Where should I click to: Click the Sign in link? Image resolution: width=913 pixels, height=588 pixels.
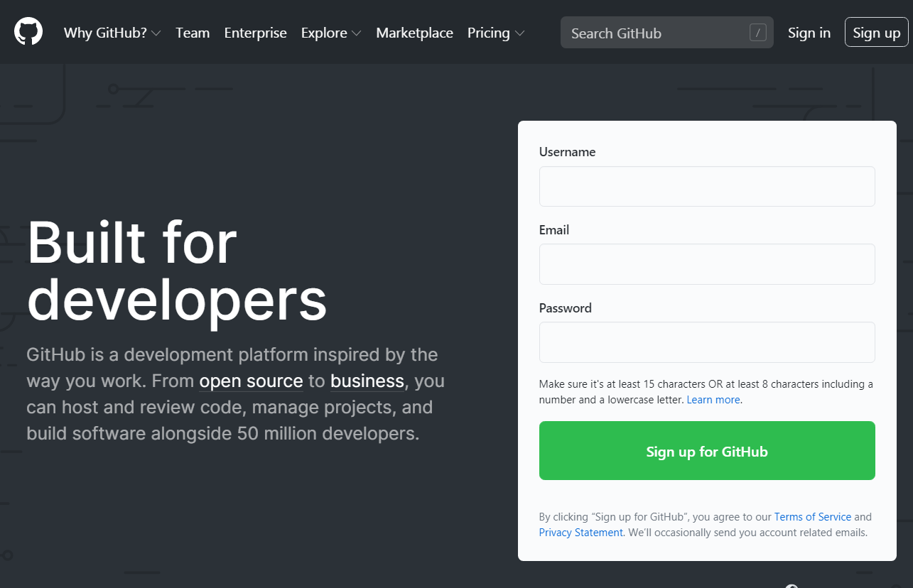click(x=809, y=33)
